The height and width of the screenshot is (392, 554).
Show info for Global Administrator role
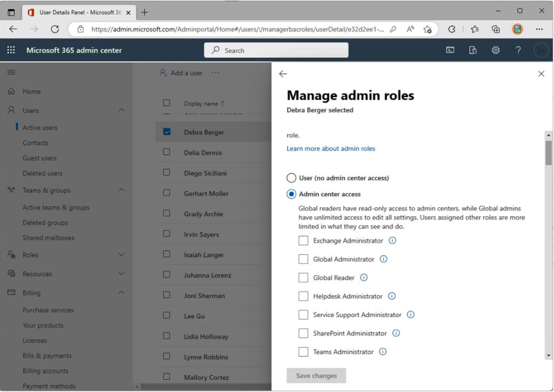tap(384, 259)
